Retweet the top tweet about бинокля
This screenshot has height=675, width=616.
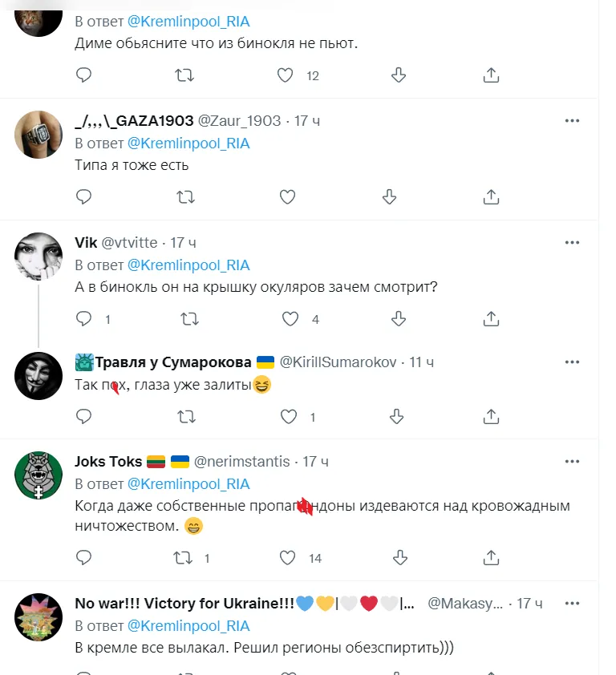185,75
